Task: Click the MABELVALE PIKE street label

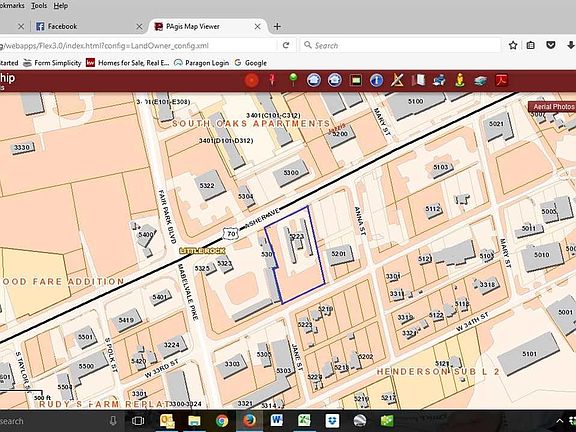Action: click(x=188, y=292)
